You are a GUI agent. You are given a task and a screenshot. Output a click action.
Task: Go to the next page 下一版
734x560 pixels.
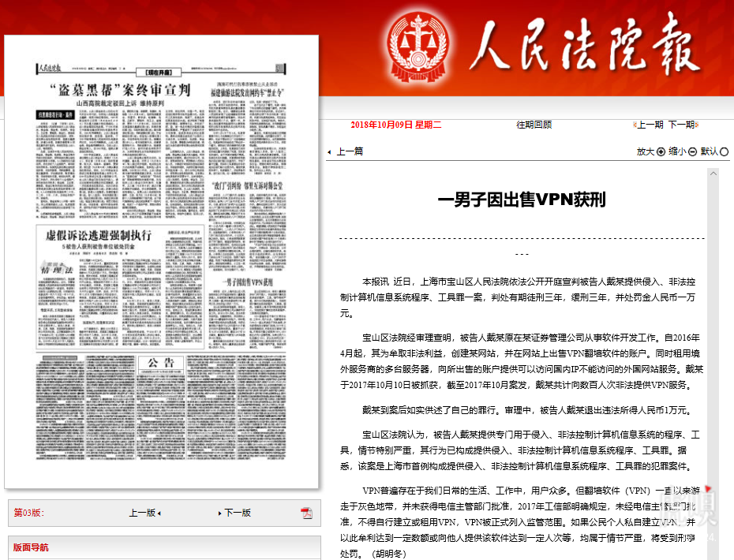pyautogui.click(x=238, y=513)
